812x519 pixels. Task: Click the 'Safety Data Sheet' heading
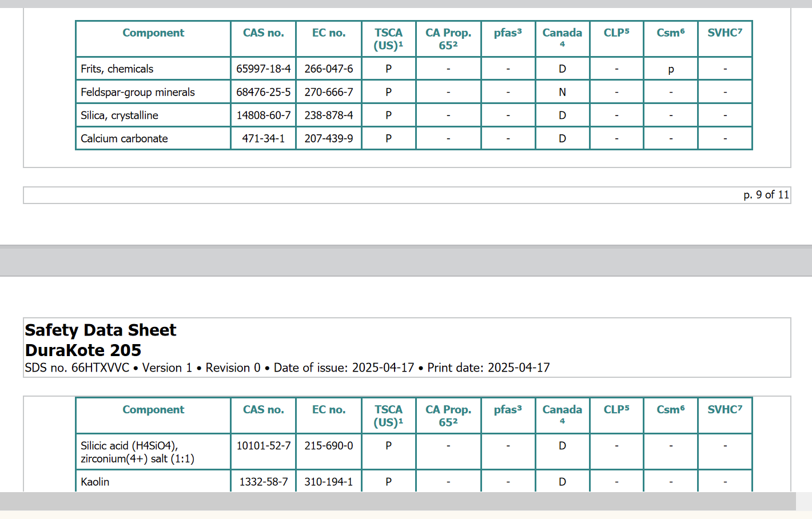click(101, 330)
